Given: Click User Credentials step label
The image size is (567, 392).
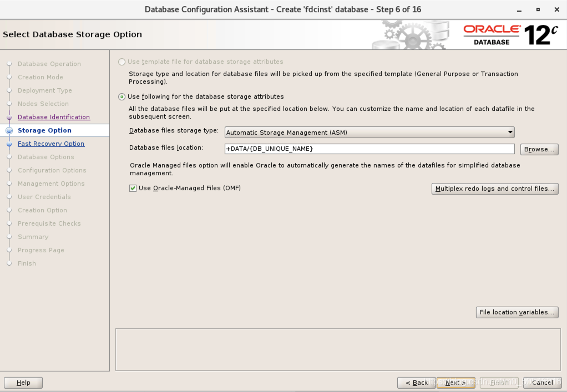Looking at the screenshot, I should click(x=44, y=197).
